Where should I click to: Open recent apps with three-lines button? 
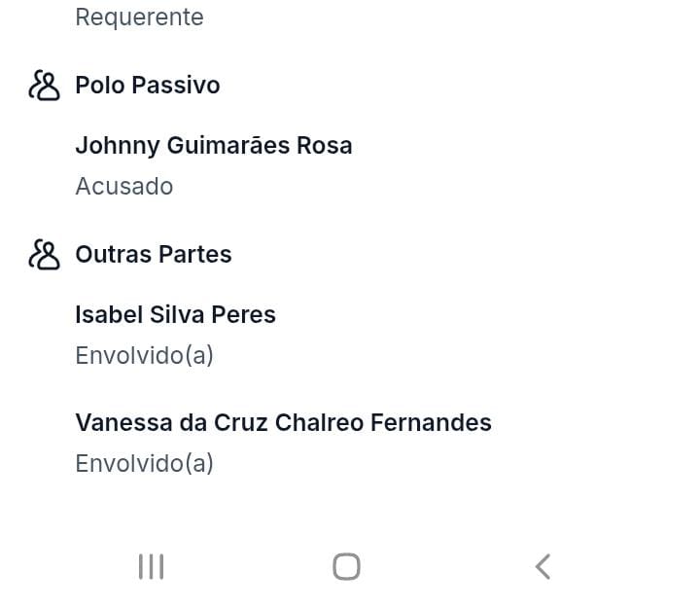pos(151,566)
